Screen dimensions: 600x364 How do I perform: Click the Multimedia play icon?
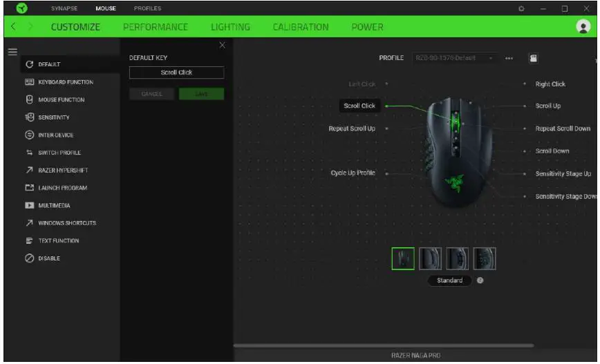(x=30, y=206)
